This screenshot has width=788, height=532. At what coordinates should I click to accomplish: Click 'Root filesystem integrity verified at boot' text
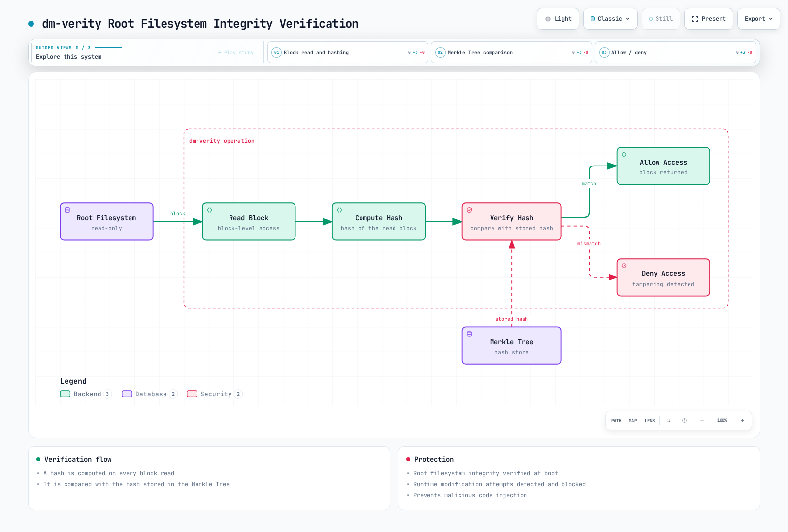click(486, 473)
